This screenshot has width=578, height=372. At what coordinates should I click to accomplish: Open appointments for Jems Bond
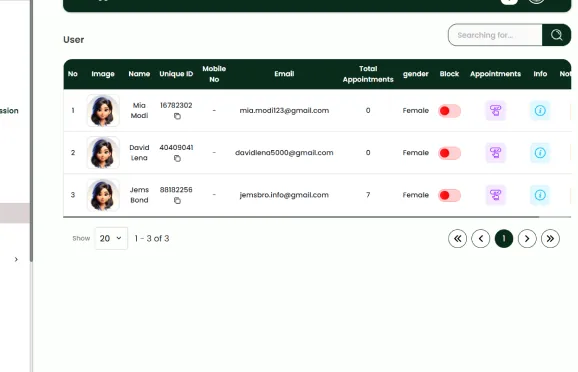tap(495, 195)
